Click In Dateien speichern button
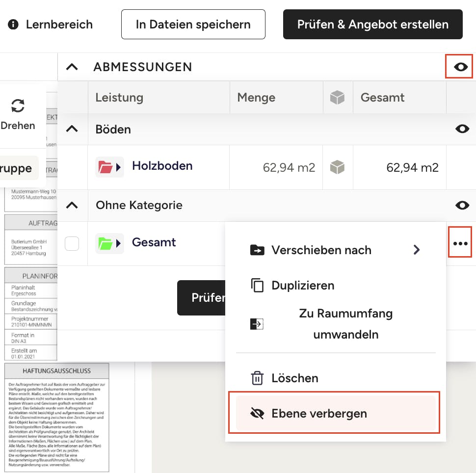Viewport: 476px width, 473px height. coord(193,25)
